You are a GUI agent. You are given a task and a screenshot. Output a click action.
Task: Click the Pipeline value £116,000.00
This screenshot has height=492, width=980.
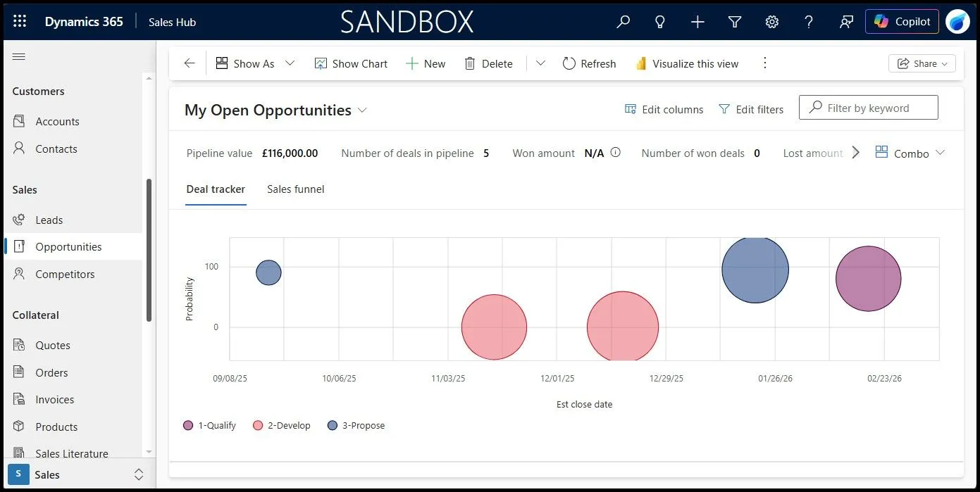pyautogui.click(x=252, y=153)
